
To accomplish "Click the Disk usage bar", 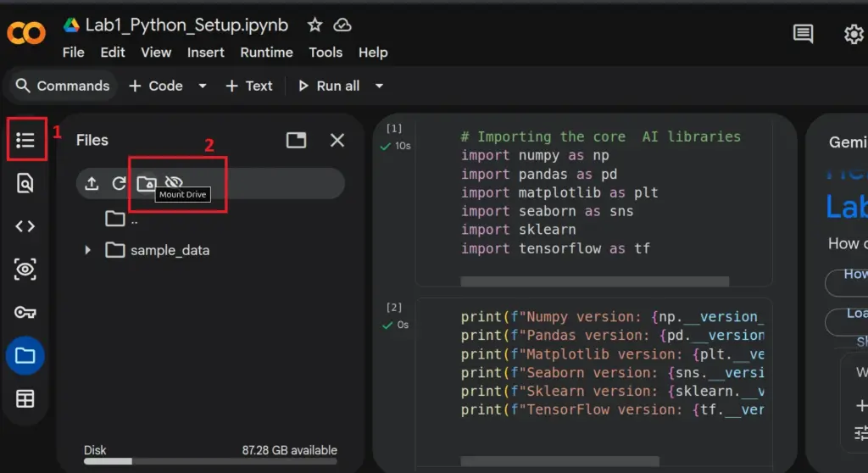I will (x=210, y=461).
